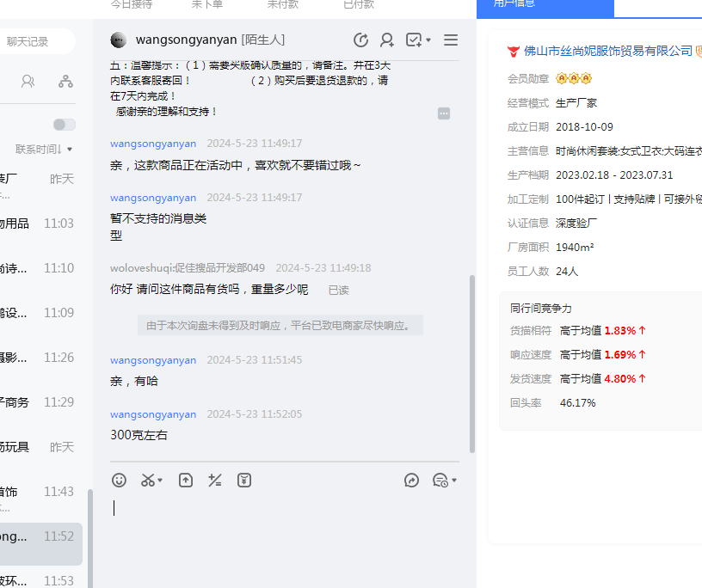Screen dimensions: 702x588
Task: Open the hamburger menu in chat header
Action: click(x=451, y=40)
